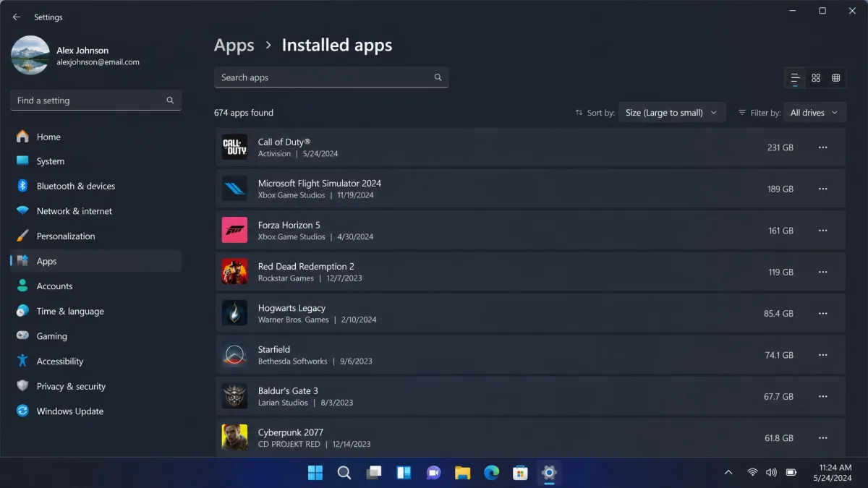Open the Filter by All drives dropdown
Image resolution: width=868 pixels, height=488 pixels.
815,113
